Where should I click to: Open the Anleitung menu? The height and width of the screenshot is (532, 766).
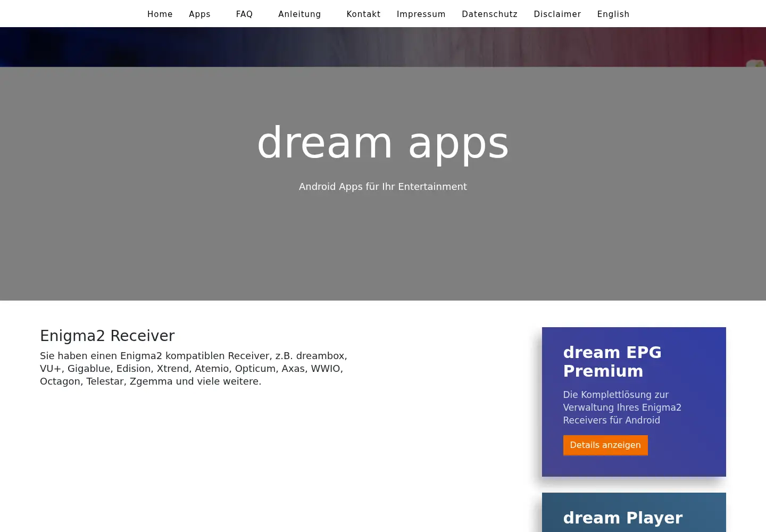tap(299, 14)
